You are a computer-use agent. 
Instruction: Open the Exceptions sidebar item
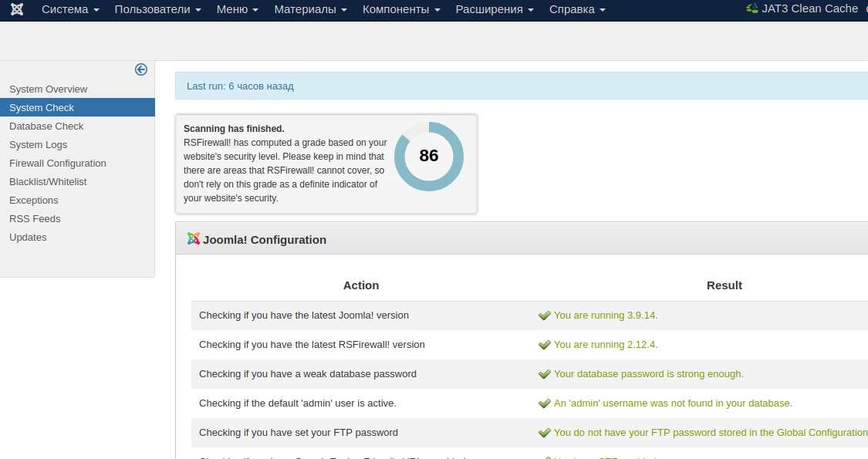[x=33, y=201]
